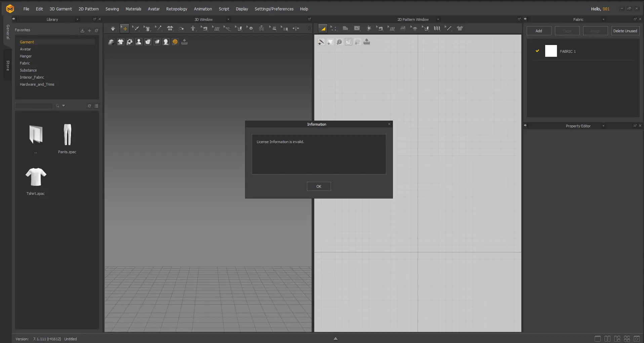Open the 3D Window dropdown arrow
This screenshot has width=644, height=343.
pos(229,19)
